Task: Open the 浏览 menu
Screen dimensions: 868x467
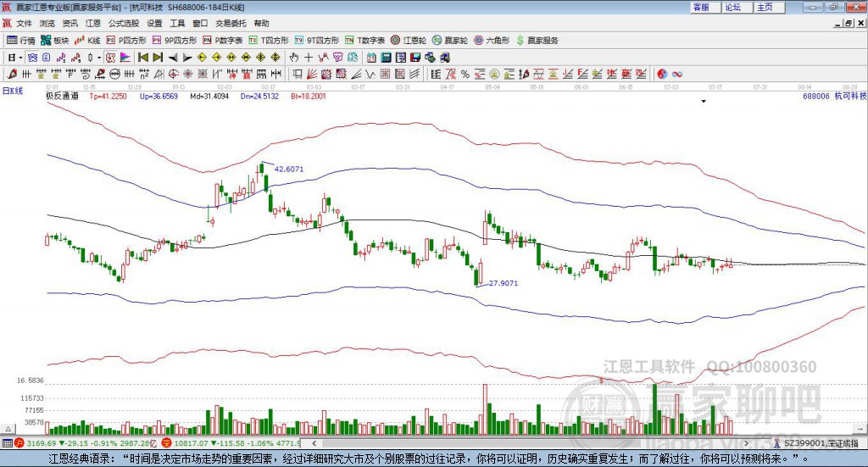Action: [47, 23]
